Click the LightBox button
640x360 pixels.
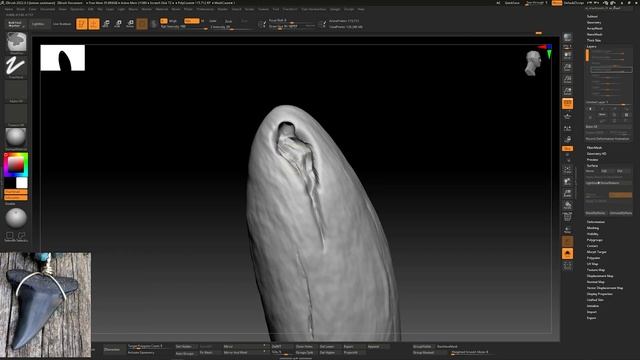[39, 24]
